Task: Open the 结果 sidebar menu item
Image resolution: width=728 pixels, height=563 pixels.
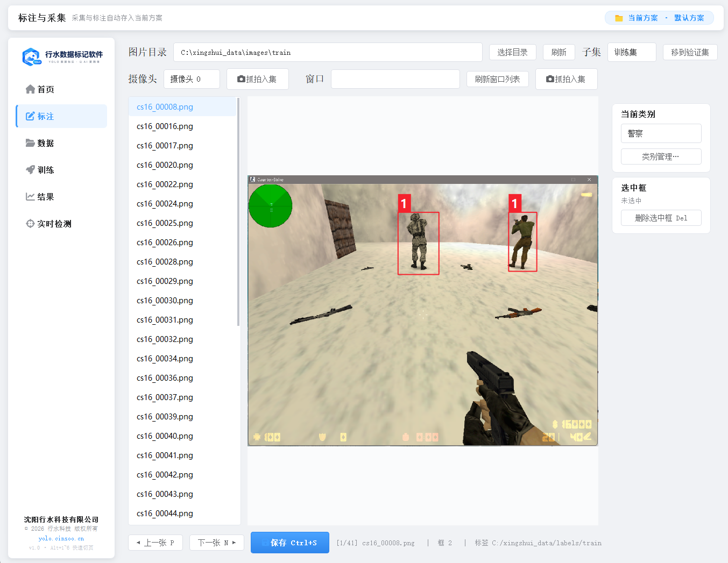Action: pos(61,197)
